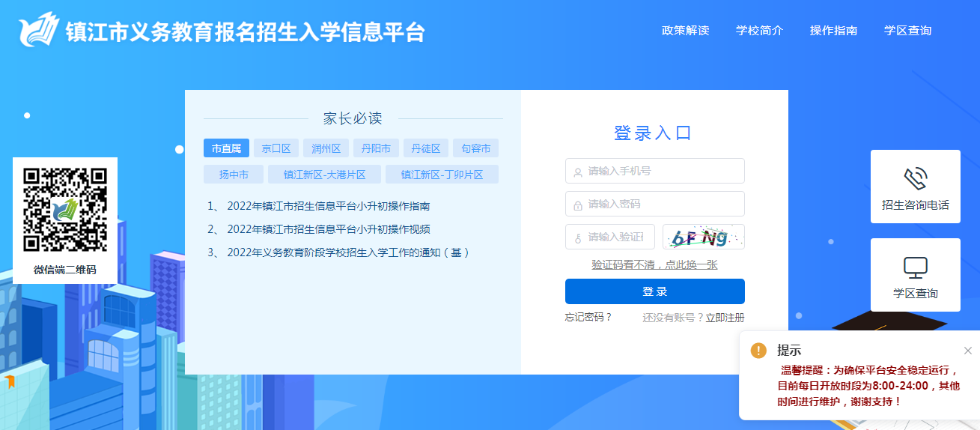The width and height of the screenshot is (980, 430).
Task: Click the 微信端二维码 label
Action: (65, 270)
